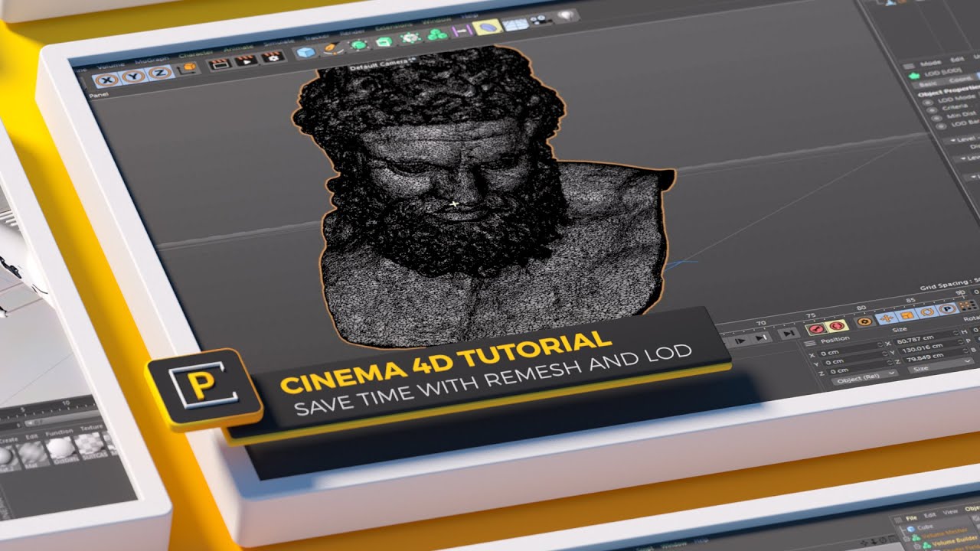The width and height of the screenshot is (980, 551).
Task: Select the Spline Pen tool icon
Action: [x=332, y=48]
